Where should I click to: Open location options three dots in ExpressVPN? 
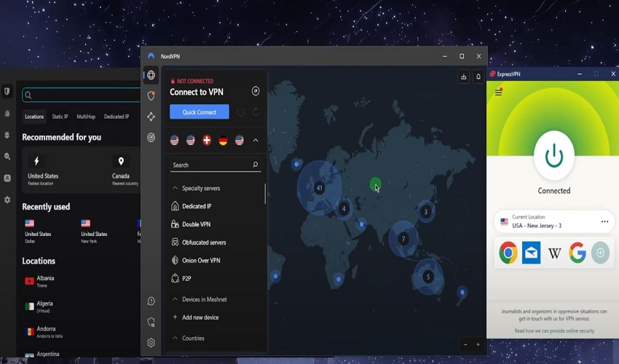(604, 221)
